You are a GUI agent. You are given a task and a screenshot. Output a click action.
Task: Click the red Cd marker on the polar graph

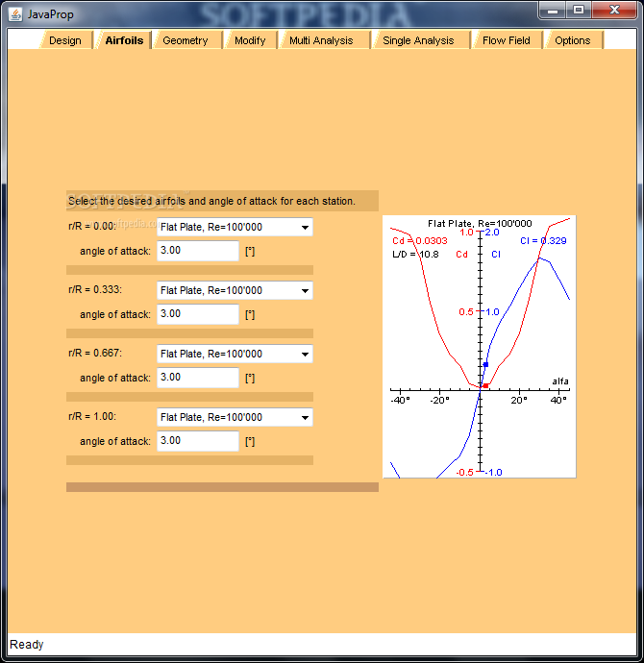(x=485, y=385)
